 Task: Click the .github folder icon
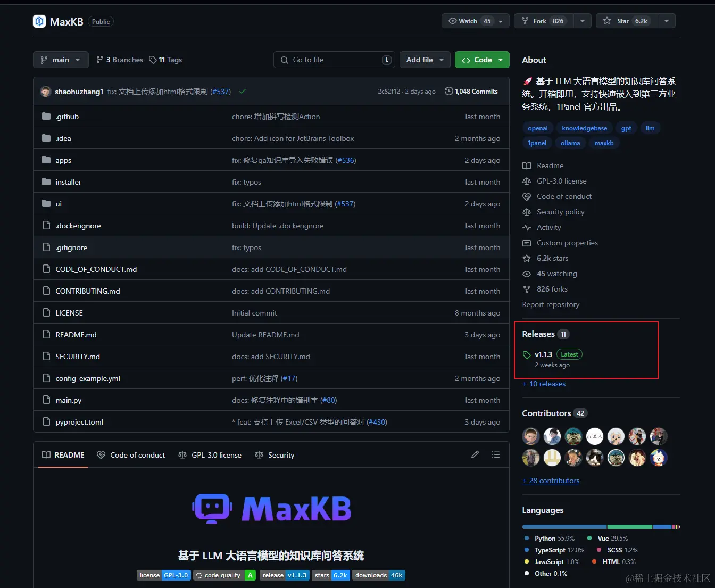46,117
